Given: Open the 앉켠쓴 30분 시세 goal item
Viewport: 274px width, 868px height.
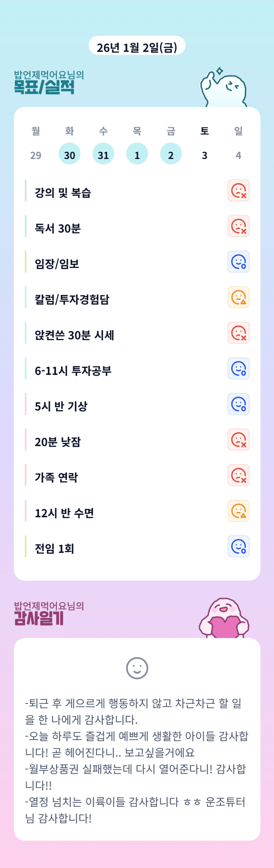Looking at the screenshot, I should tap(75, 335).
